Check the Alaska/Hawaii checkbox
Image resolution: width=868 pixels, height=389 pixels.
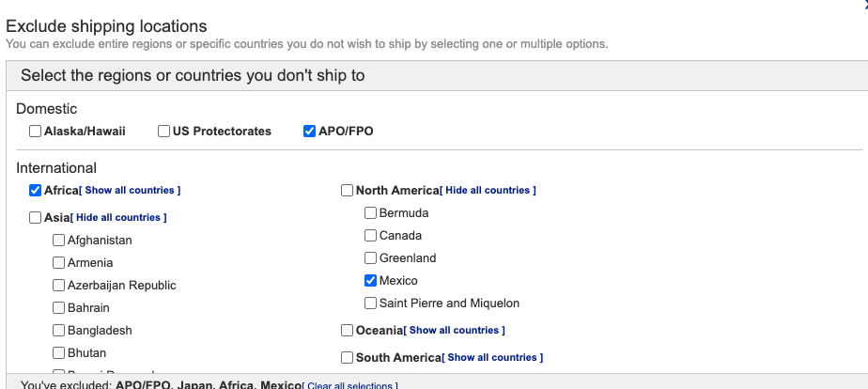tap(35, 132)
